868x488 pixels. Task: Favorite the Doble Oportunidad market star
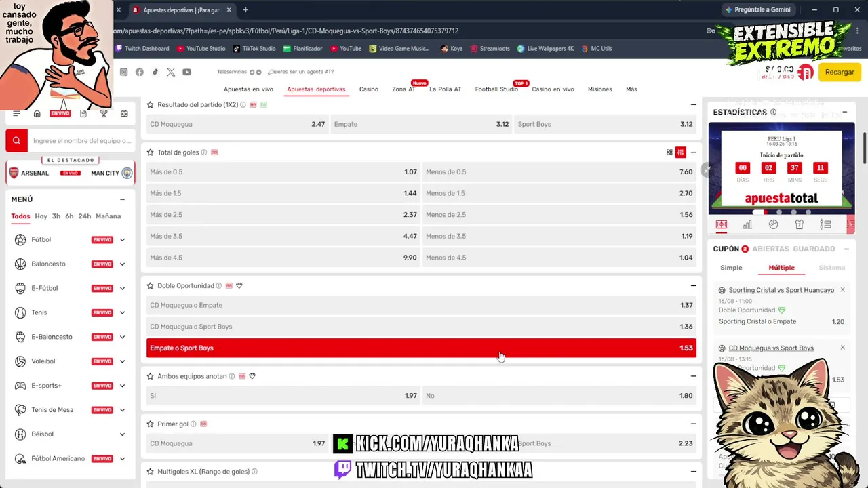tap(151, 286)
